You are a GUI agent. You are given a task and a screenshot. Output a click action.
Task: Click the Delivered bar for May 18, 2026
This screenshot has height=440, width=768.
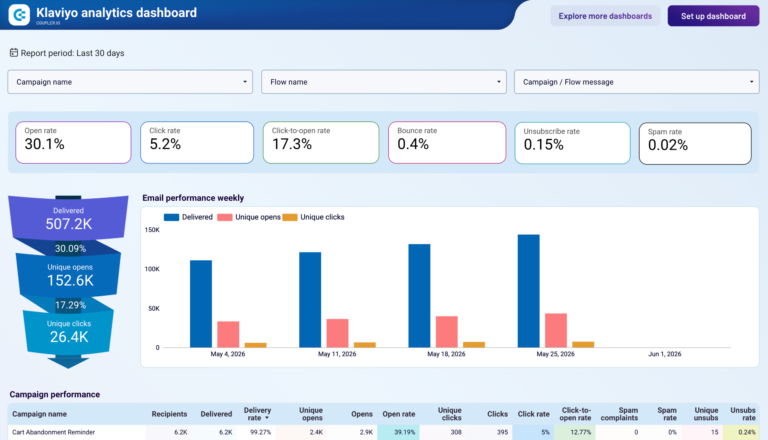click(x=419, y=296)
